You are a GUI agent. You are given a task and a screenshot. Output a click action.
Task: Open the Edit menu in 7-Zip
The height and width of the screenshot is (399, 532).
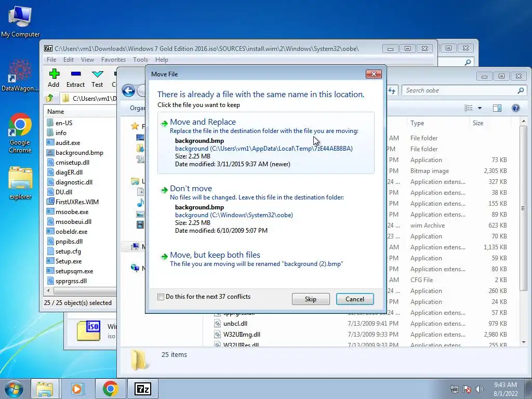coord(69,60)
